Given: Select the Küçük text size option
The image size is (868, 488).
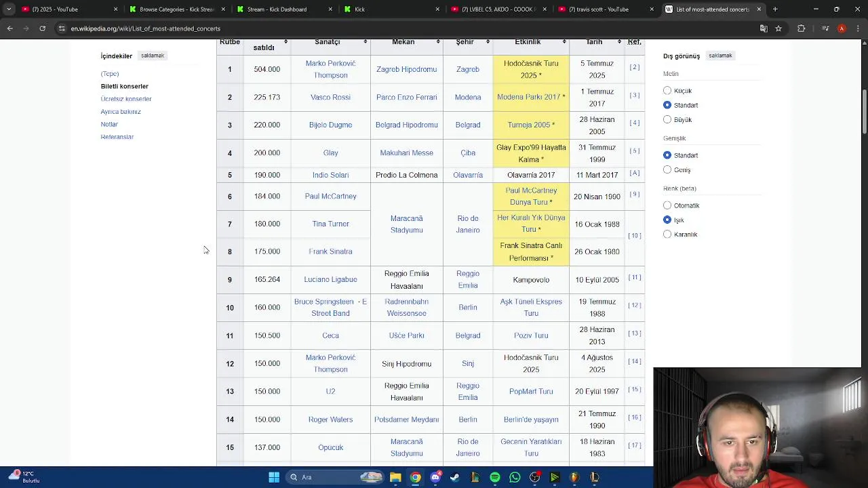Looking at the screenshot, I should [667, 91].
